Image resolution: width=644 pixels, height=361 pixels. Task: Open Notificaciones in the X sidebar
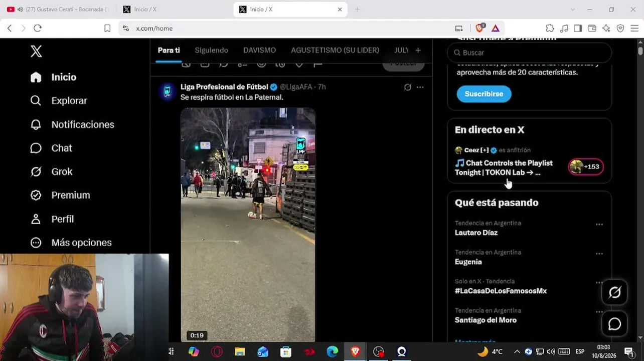pyautogui.click(x=72, y=124)
